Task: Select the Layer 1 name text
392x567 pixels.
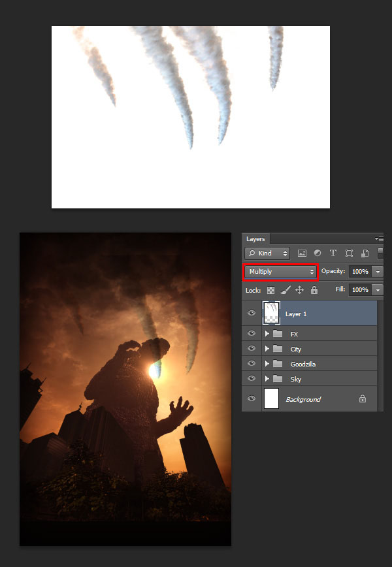Action: [296, 314]
